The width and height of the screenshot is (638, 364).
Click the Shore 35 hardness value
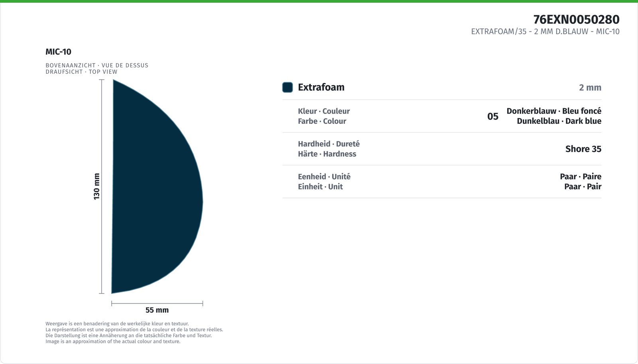pyautogui.click(x=583, y=149)
